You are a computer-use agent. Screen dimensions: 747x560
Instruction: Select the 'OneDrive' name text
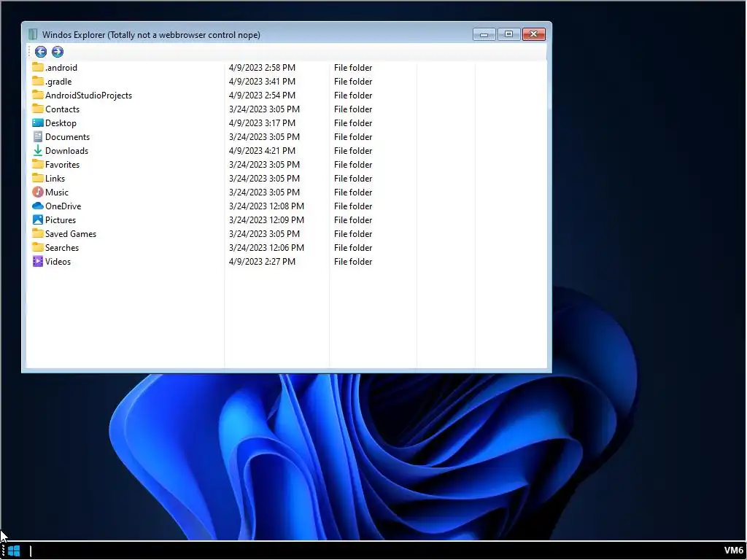point(63,206)
